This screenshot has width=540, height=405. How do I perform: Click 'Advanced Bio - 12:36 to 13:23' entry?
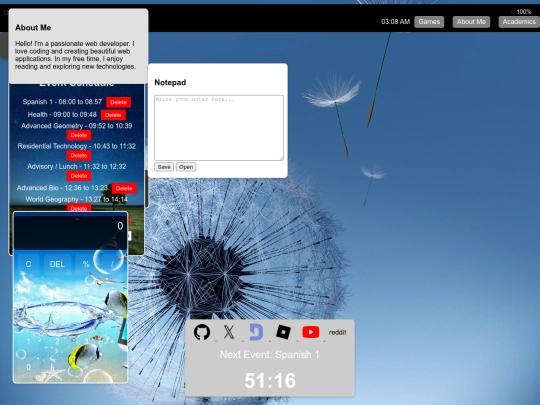click(62, 188)
